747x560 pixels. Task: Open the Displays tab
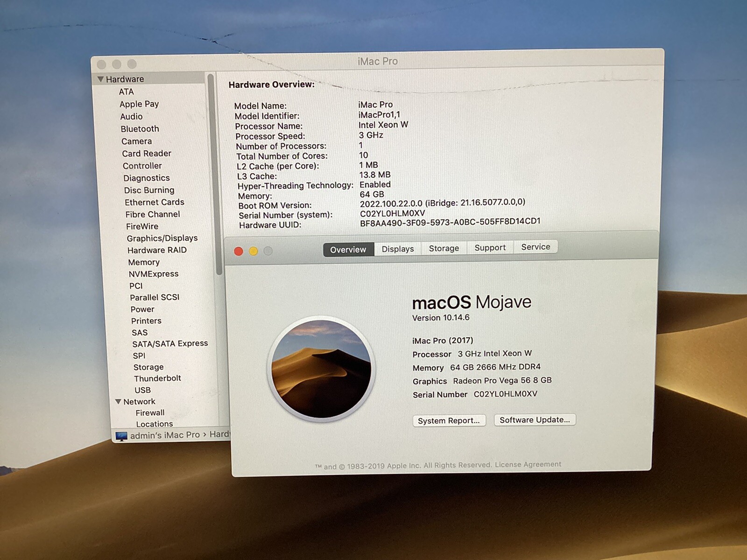click(398, 249)
